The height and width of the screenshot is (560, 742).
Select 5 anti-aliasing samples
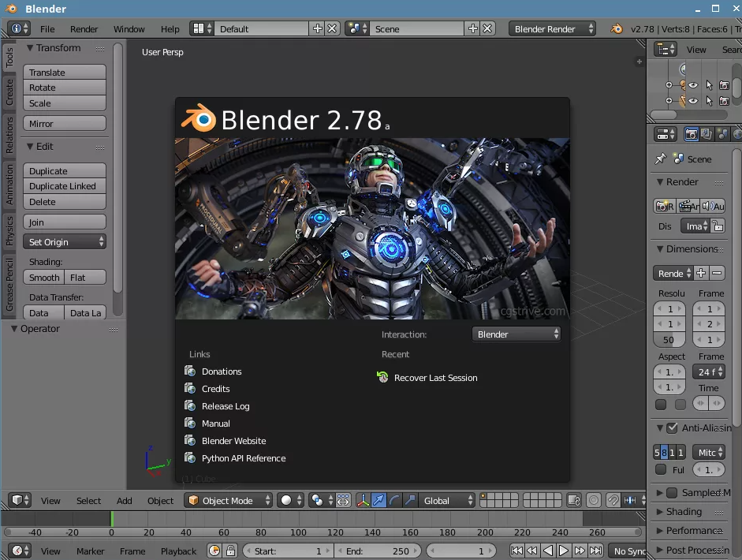coord(657,453)
